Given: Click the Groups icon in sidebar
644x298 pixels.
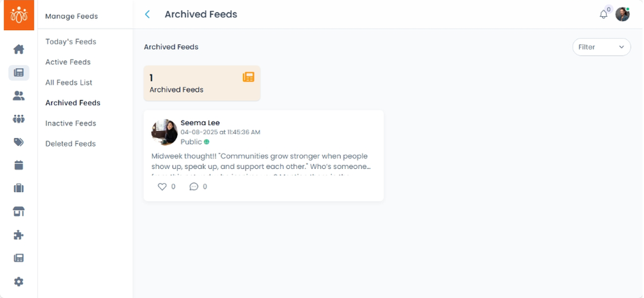Looking at the screenshot, I should pos(19,118).
